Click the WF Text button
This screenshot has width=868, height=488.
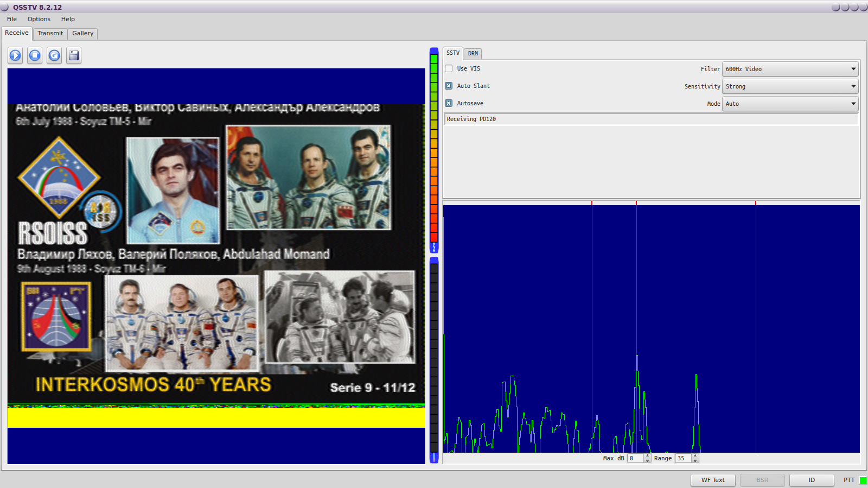pyautogui.click(x=713, y=480)
